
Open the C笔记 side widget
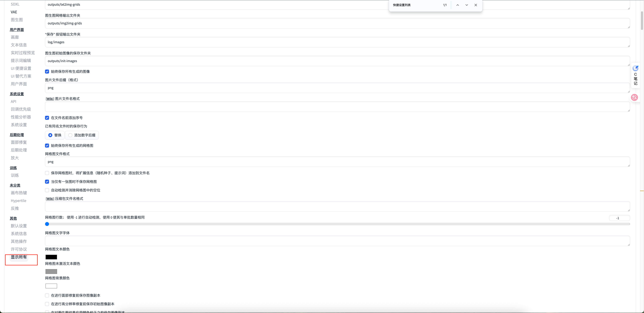click(x=635, y=75)
